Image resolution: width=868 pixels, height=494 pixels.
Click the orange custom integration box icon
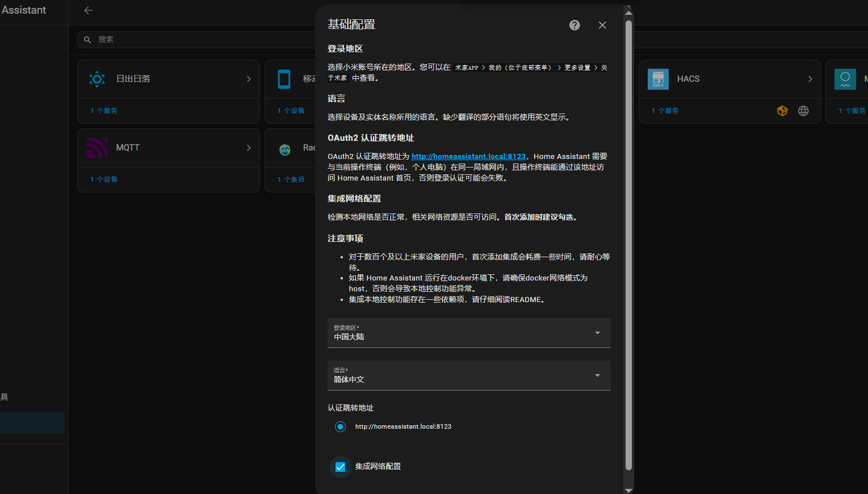pos(782,111)
